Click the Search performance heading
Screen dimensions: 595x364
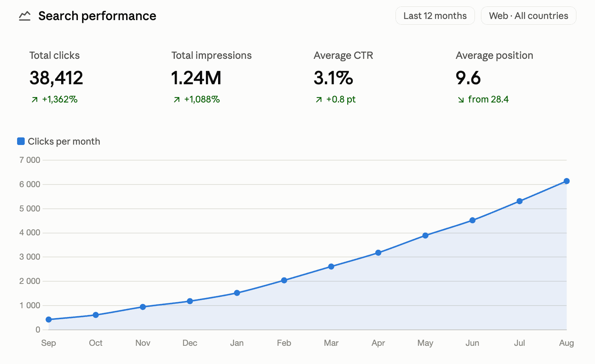click(x=97, y=16)
